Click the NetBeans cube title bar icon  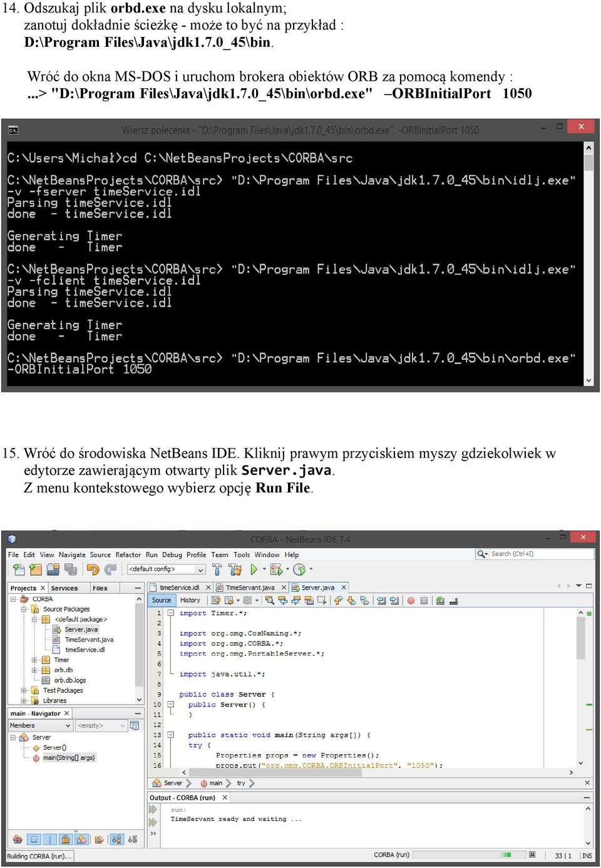(x=11, y=539)
